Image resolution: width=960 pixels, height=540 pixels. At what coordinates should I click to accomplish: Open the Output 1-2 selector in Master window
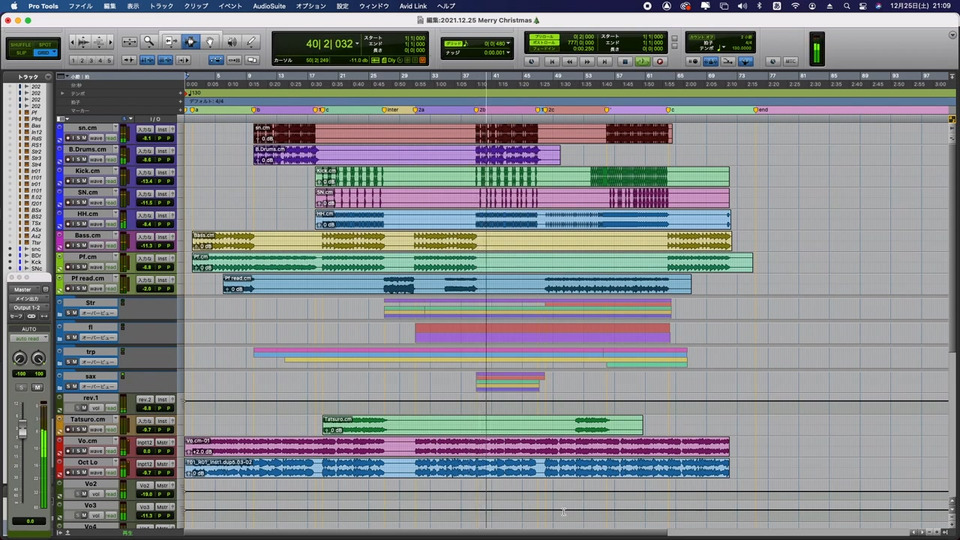(26, 307)
